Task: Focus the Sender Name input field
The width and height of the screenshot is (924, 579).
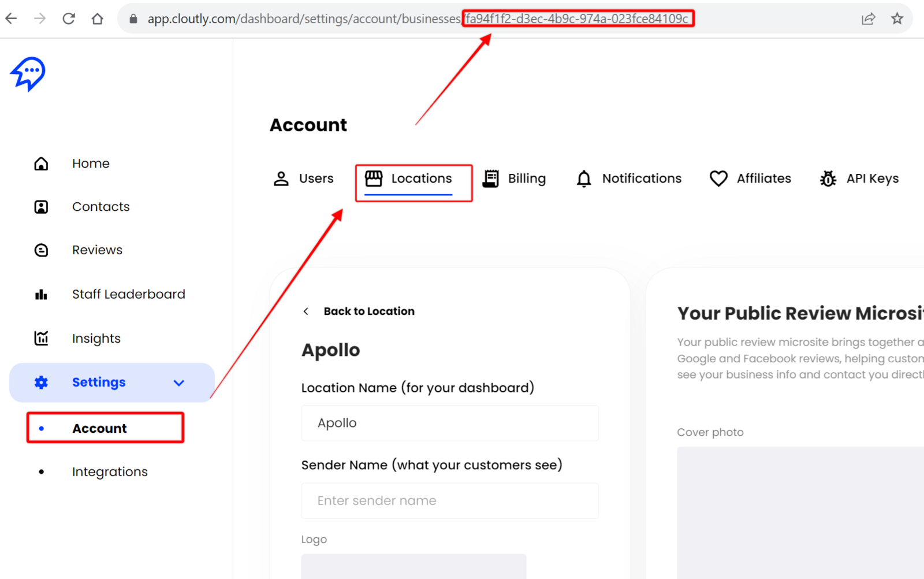Action: tap(449, 501)
